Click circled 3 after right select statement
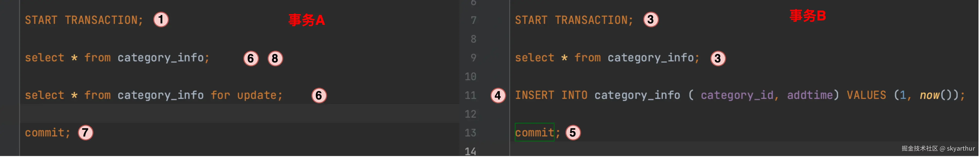The image size is (980, 157). [x=718, y=58]
